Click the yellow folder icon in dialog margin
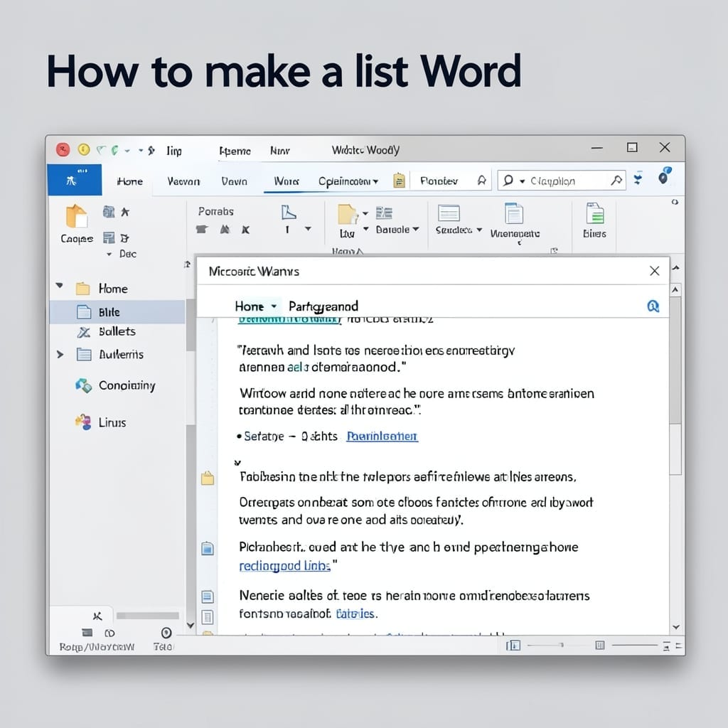This screenshot has height=728, width=728. point(208,478)
